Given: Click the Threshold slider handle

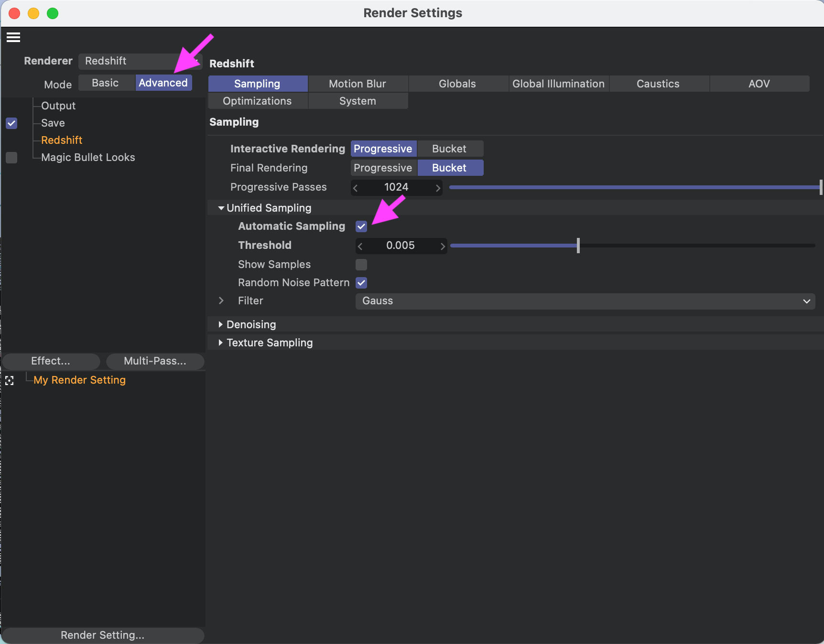Looking at the screenshot, I should coord(578,246).
